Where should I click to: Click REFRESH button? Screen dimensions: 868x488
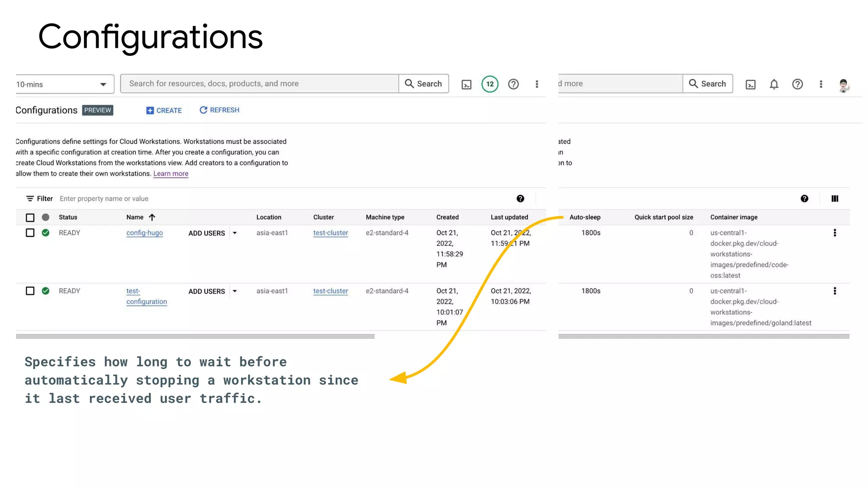tap(220, 110)
